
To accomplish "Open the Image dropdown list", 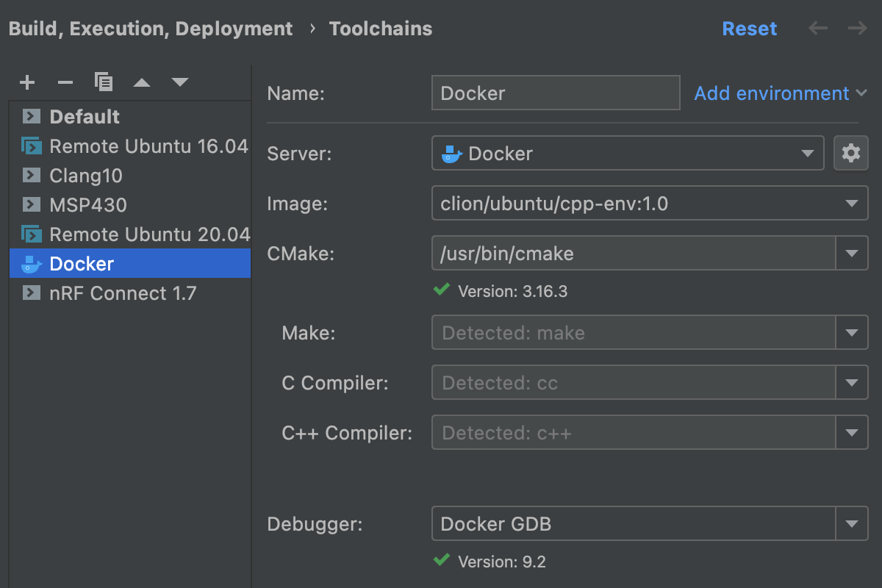I will pos(851,204).
